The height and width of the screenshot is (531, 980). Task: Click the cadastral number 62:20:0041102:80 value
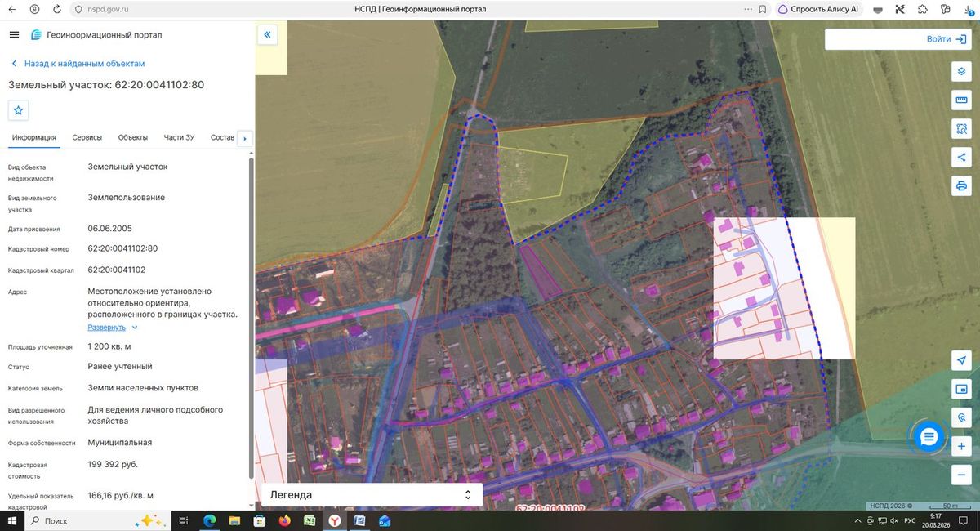[x=122, y=248]
